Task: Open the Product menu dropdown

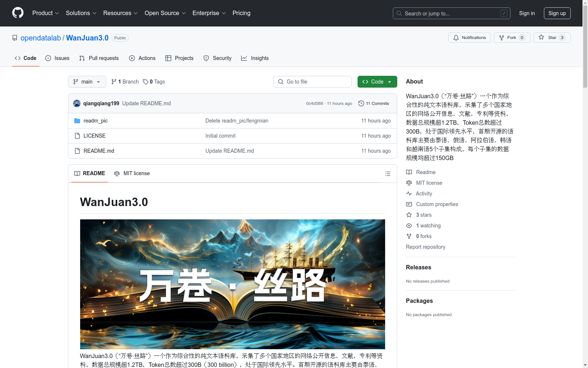Action: point(46,13)
